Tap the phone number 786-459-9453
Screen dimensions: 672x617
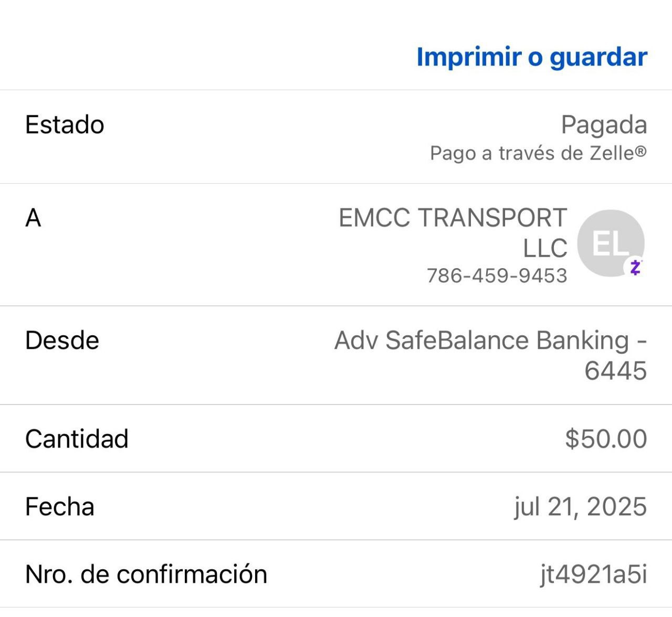(x=497, y=275)
